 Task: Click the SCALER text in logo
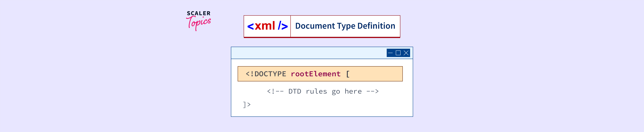coord(199,13)
